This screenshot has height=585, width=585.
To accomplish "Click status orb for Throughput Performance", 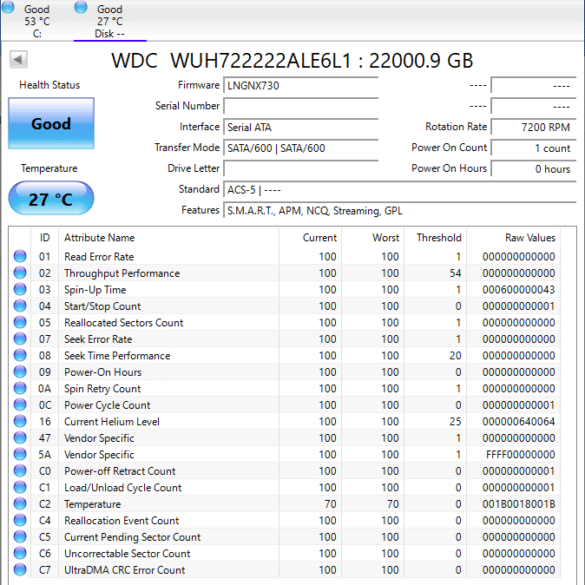I will click(20, 273).
